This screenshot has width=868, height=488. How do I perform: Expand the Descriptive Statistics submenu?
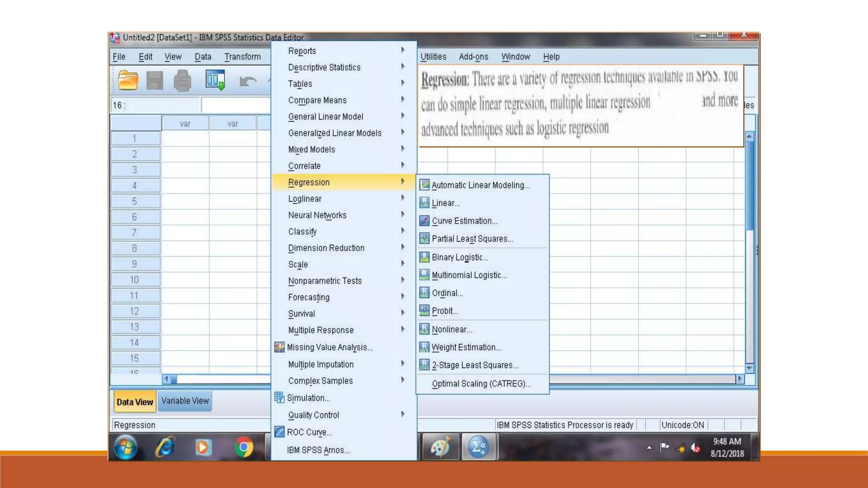(x=324, y=67)
